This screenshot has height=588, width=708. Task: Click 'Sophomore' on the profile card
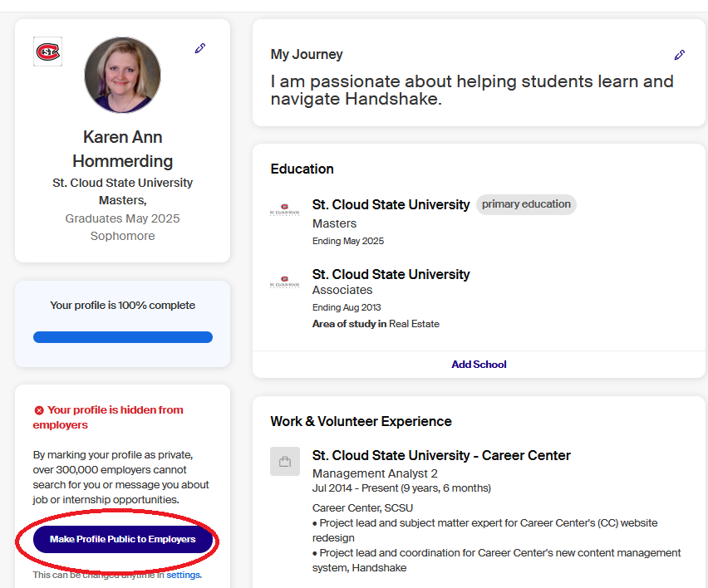tap(122, 236)
